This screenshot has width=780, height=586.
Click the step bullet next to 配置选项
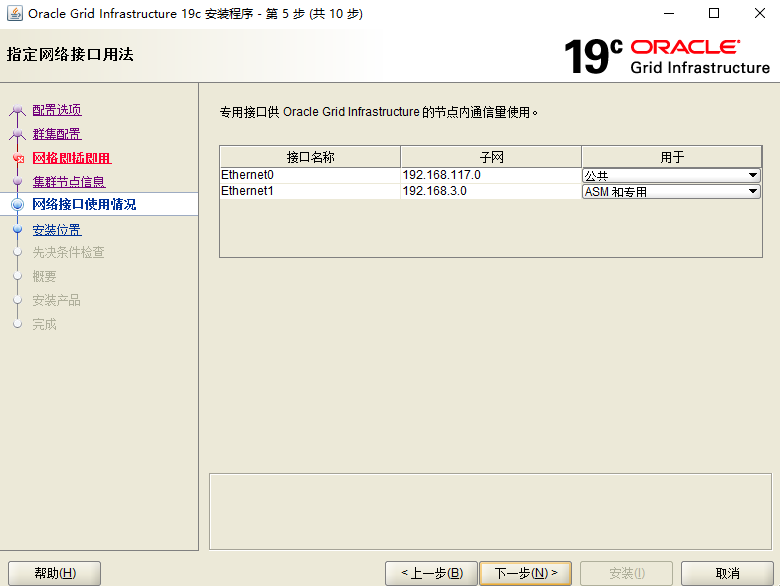coord(17,111)
